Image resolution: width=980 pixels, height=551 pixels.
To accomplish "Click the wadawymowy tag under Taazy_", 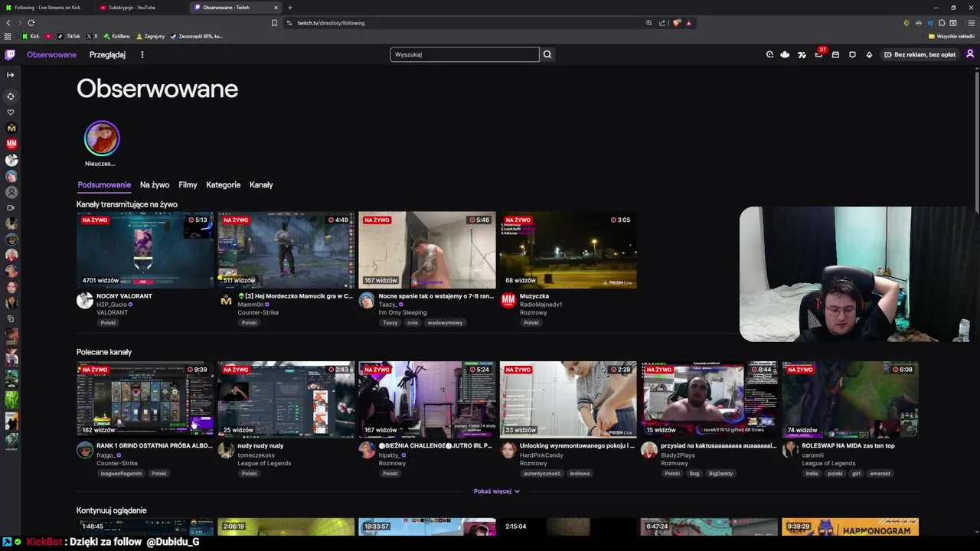I will (445, 323).
